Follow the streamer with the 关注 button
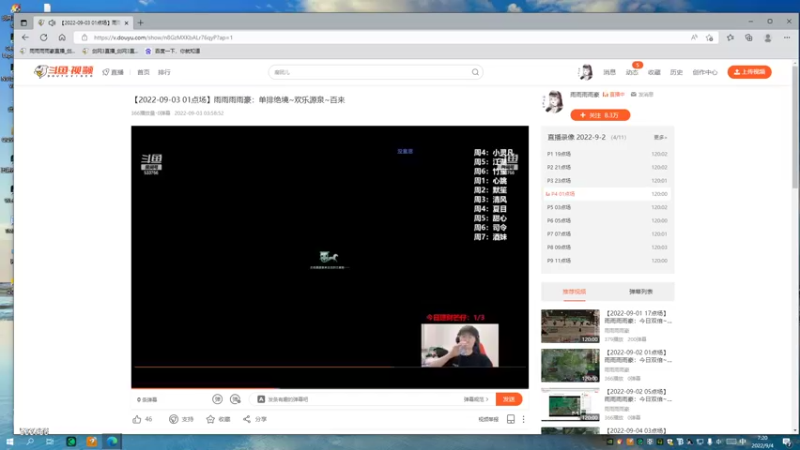Viewport: 800px width, 450px height. click(x=600, y=115)
